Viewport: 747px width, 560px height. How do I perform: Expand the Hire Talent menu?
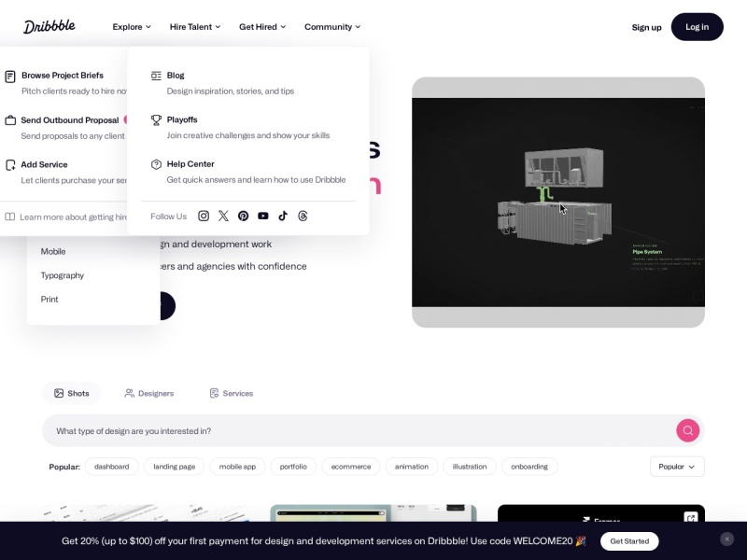pos(195,27)
